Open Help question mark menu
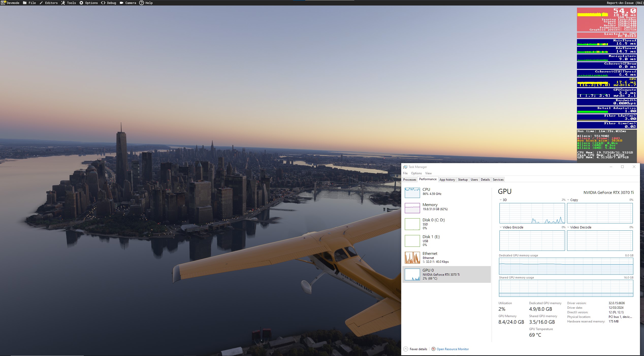644x356 pixels. coord(141,3)
